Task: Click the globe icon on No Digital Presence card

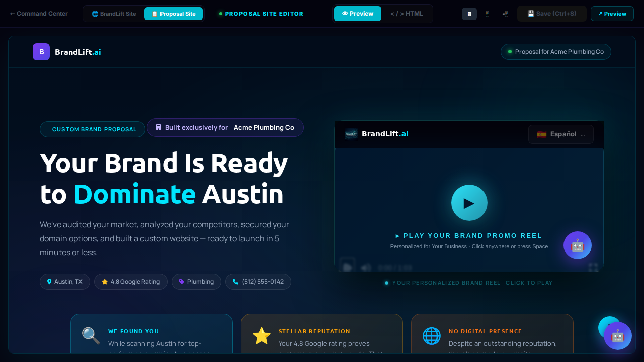Action: [x=432, y=336]
